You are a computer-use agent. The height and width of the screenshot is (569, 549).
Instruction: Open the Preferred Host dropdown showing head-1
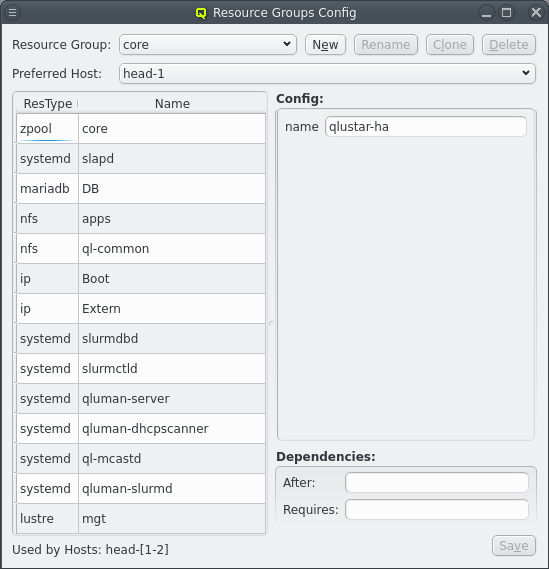click(x=327, y=74)
